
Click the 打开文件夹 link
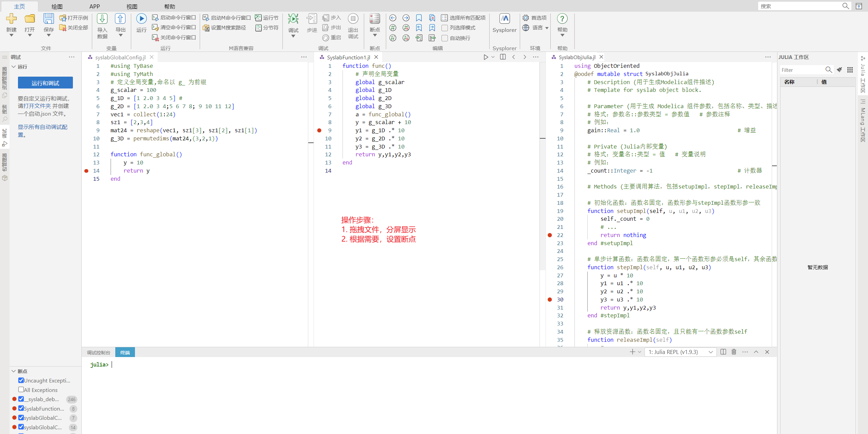click(37, 106)
